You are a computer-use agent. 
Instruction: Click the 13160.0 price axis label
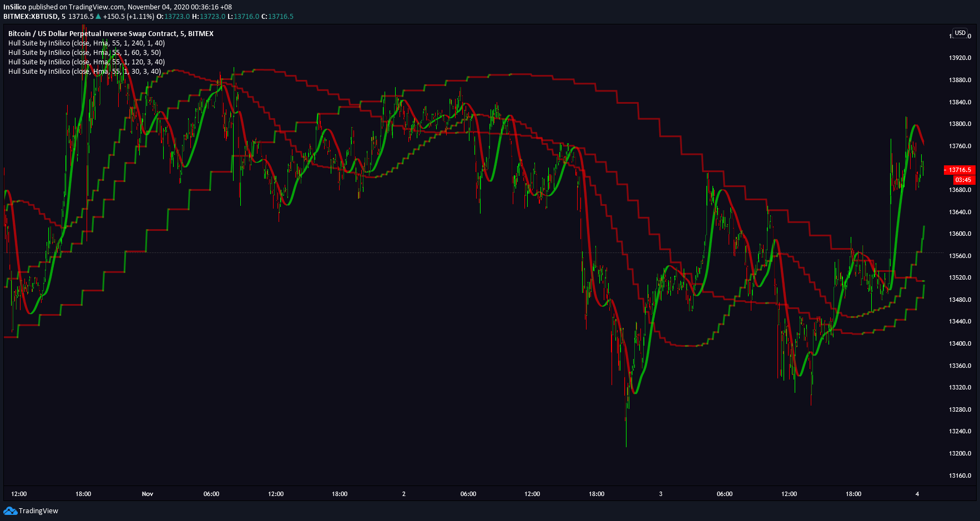coord(960,476)
